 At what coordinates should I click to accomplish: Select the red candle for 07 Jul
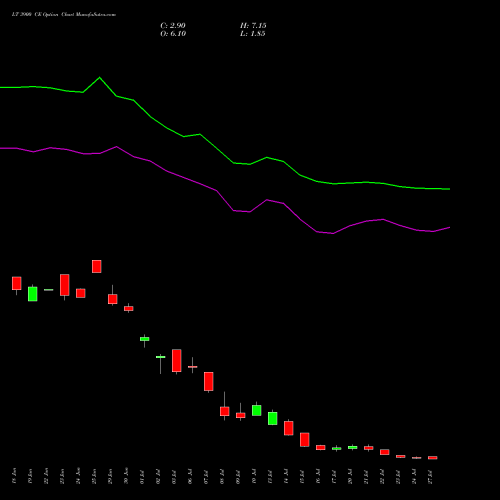[209, 381]
